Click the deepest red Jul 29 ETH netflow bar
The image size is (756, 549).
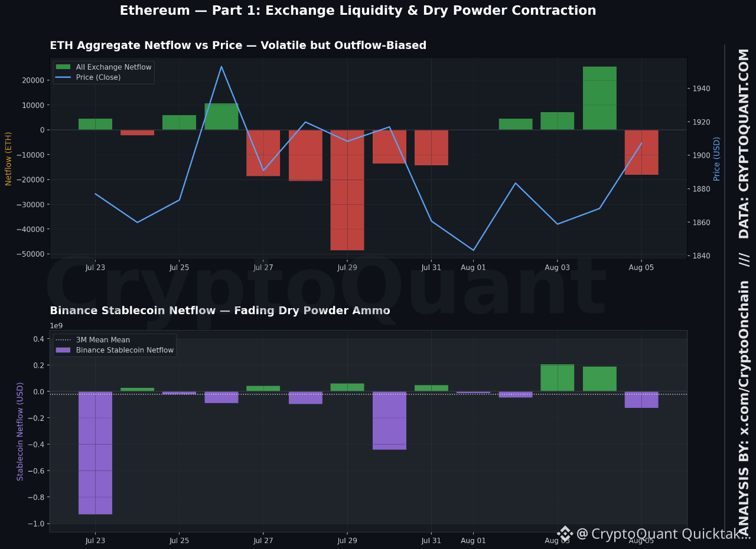point(347,190)
